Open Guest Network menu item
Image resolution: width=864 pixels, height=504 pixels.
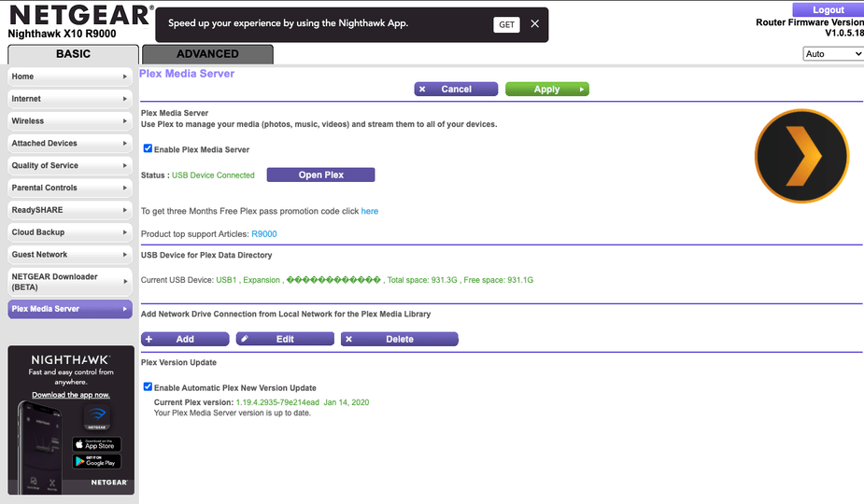tap(70, 255)
